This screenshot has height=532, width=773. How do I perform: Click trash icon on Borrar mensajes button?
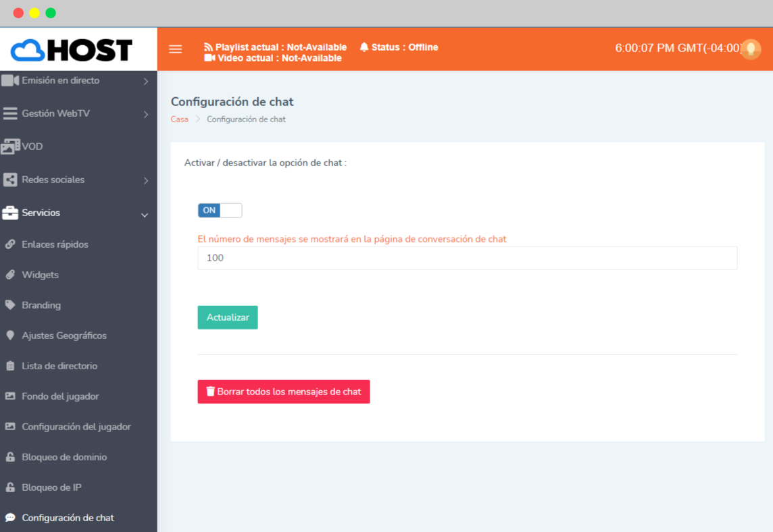click(211, 392)
